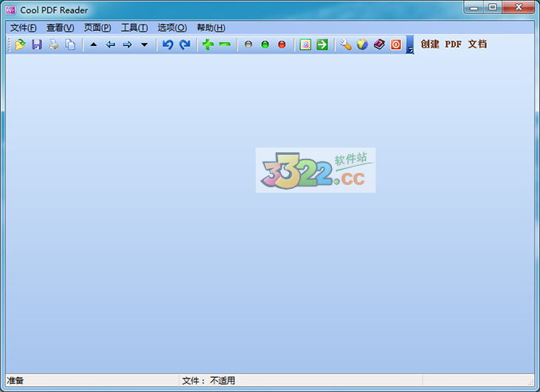Viewport: 540px width, 392px height.
Task: Open the 帮助(H) menu
Action: click(x=210, y=28)
